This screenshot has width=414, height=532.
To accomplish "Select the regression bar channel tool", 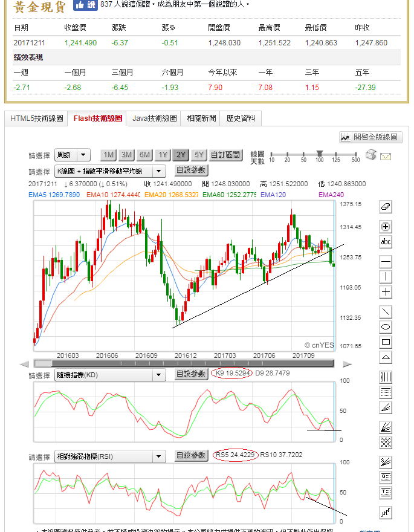I will 386,513.
